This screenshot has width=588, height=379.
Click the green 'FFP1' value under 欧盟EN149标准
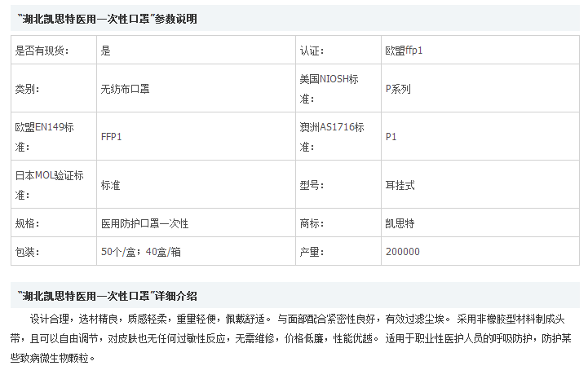pyautogui.click(x=111, y=137)
